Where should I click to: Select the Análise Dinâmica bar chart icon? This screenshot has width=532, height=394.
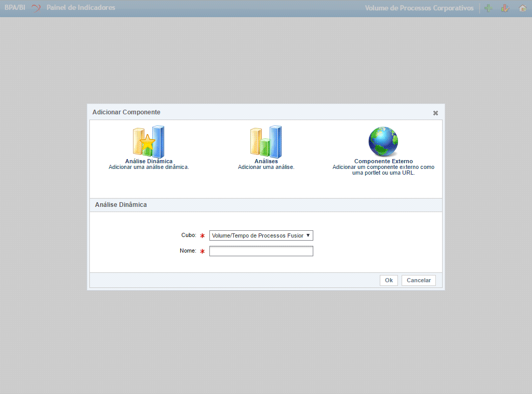tap(149, 141)
